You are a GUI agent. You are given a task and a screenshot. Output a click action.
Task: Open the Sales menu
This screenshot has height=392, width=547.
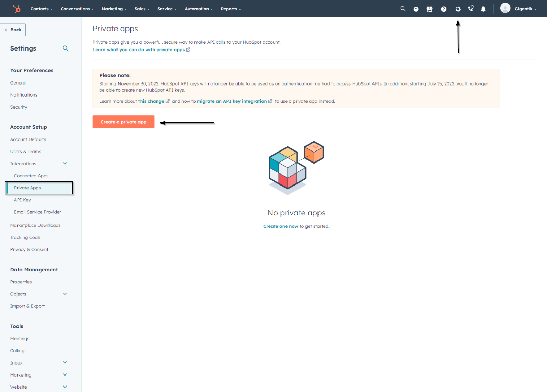[142, 9]
